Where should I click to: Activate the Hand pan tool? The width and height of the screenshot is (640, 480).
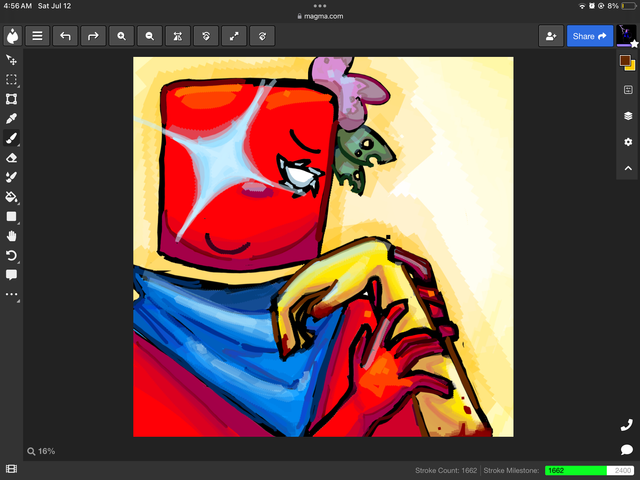click(x=12, y=236)
